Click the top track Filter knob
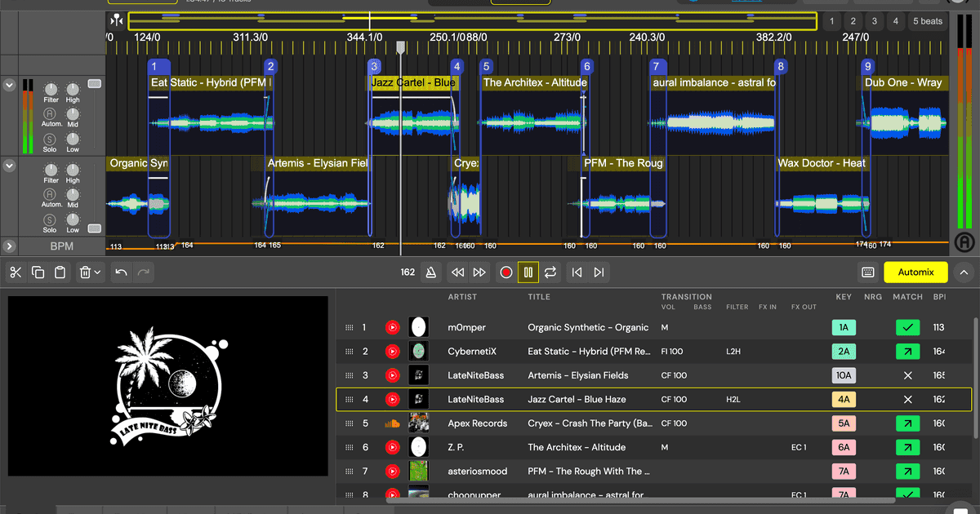 click(51, 88)
